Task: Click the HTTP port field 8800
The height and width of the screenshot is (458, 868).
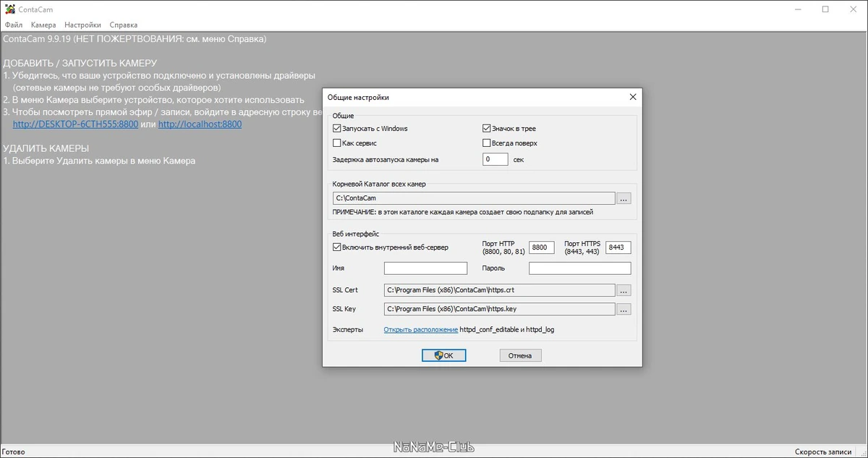Action: (x=542, y=247)
